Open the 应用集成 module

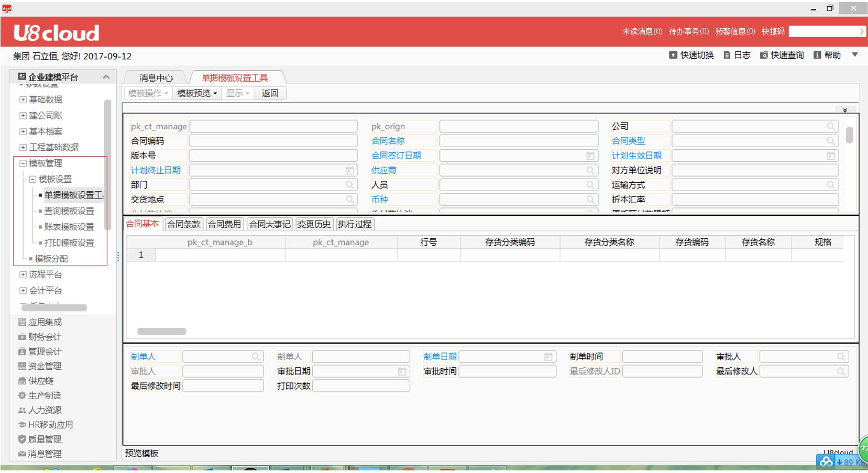[x=40, y=322]
